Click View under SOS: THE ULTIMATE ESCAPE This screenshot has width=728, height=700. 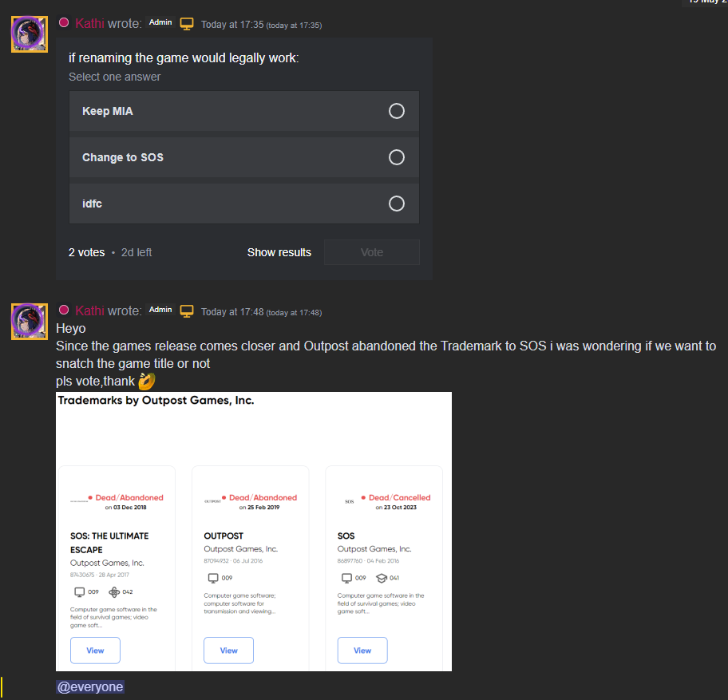pyautogui.click(x=95, y=651)
